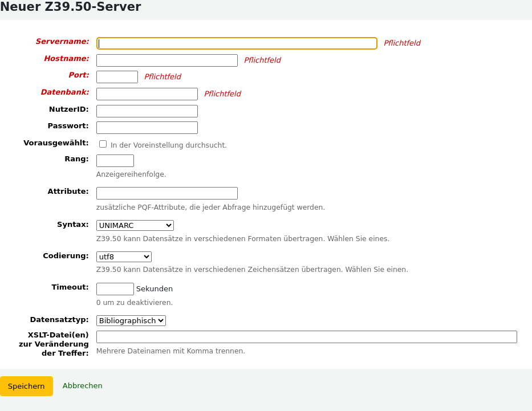Click the Hostname input field

[x=166, y=60]
